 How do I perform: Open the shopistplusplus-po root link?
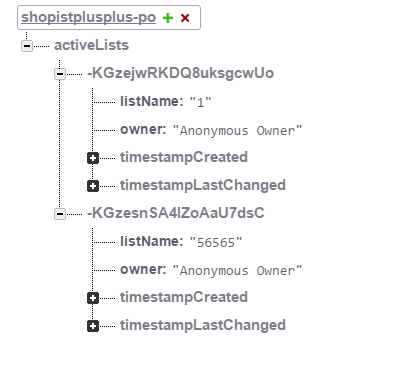[88, 17]
